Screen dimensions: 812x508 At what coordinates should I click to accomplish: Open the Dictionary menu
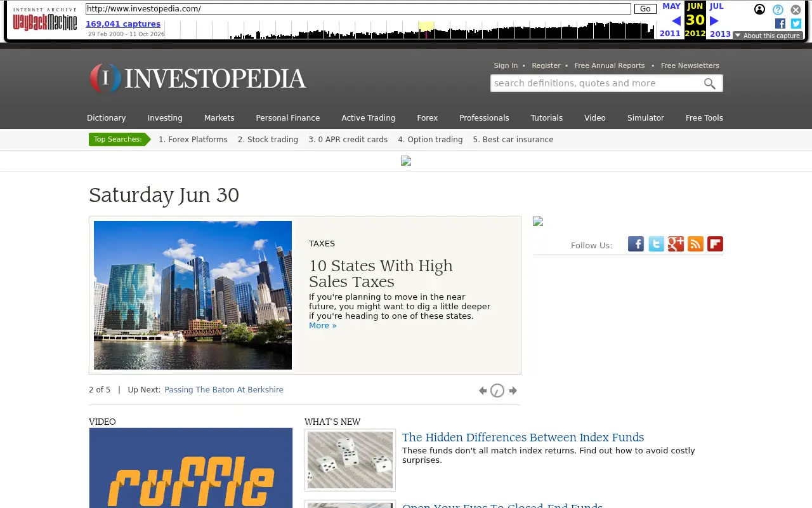107,118
